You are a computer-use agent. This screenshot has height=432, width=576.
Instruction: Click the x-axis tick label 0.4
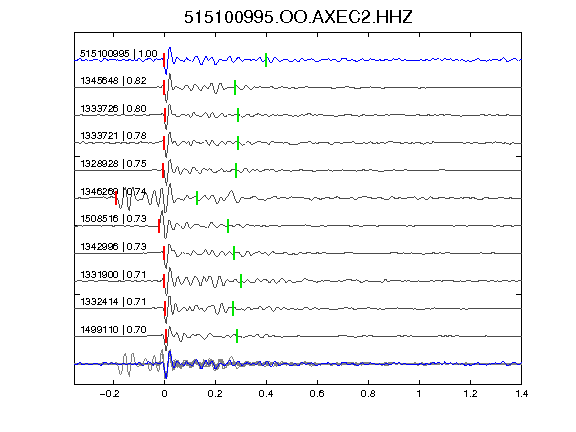click(266, 394)
